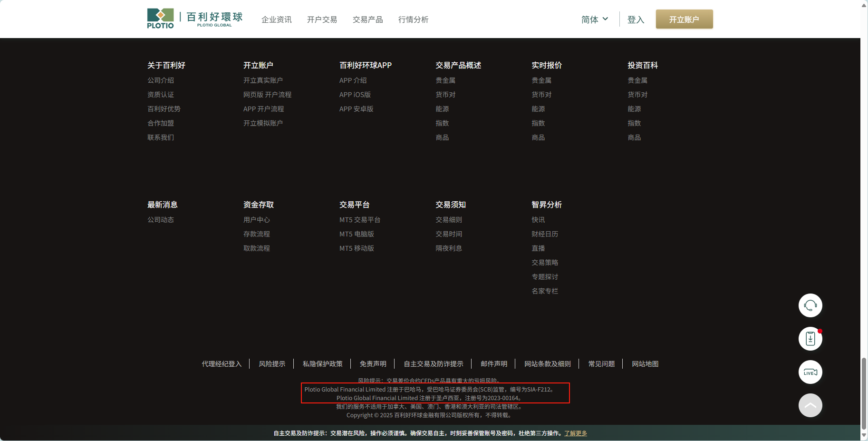Viewport: 868px width, 441px height.
Task: Open the 公司介绍 footer link
Action: point(161,80)
